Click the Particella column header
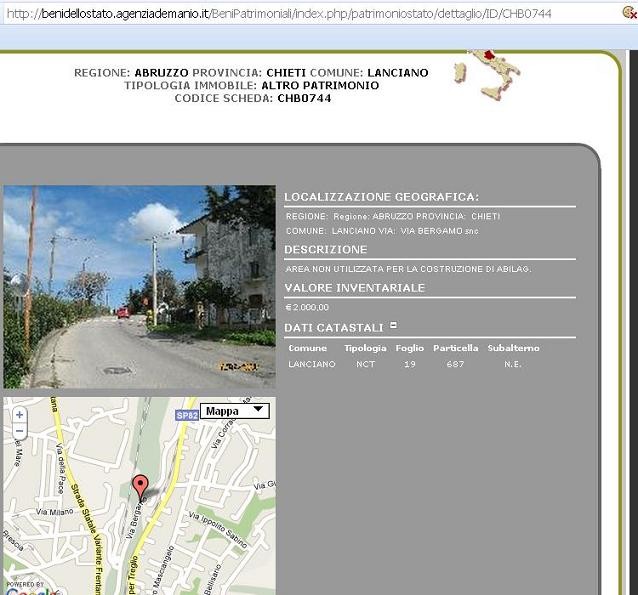This screenshot has width=638, height=595. click(455, 348)
